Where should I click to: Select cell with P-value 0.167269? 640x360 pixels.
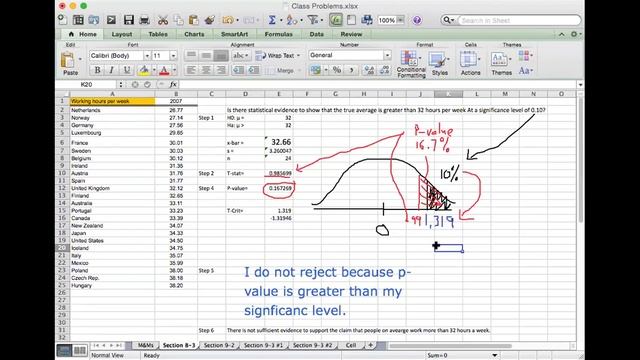[279, 188]
